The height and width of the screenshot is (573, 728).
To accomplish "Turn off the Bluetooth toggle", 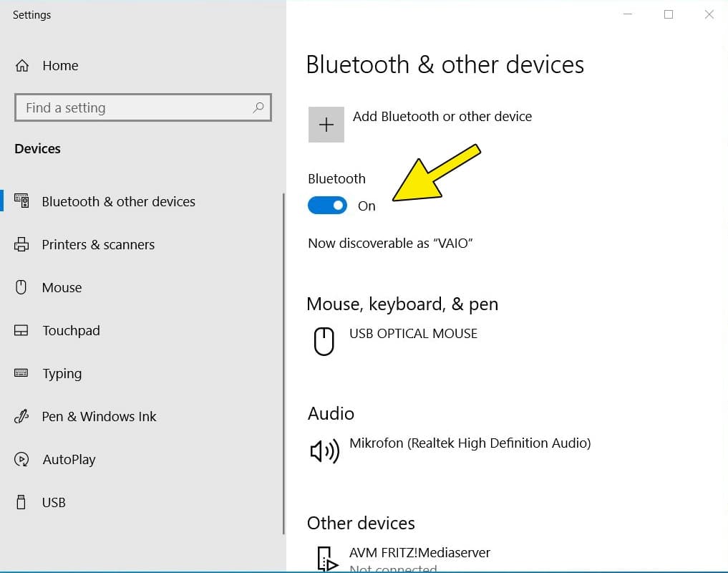I will (327, 206).
